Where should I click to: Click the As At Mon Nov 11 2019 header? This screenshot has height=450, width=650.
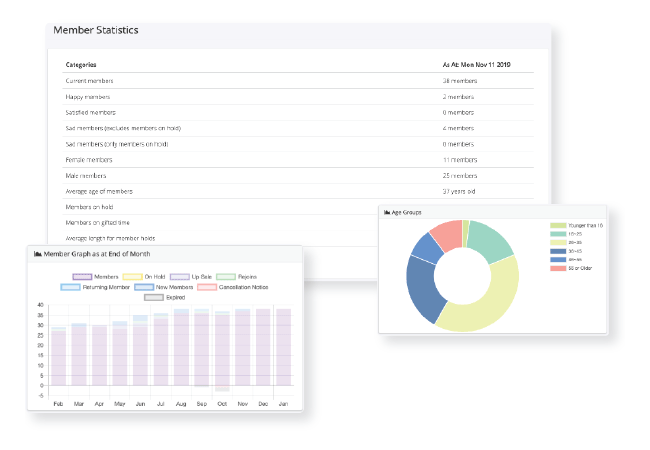click(x=476, y=65)
